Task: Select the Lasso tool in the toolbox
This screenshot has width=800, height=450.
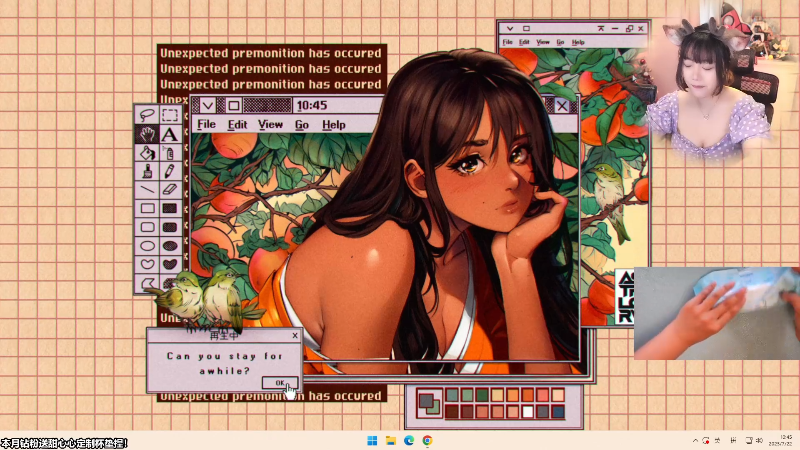Action: 147,115
